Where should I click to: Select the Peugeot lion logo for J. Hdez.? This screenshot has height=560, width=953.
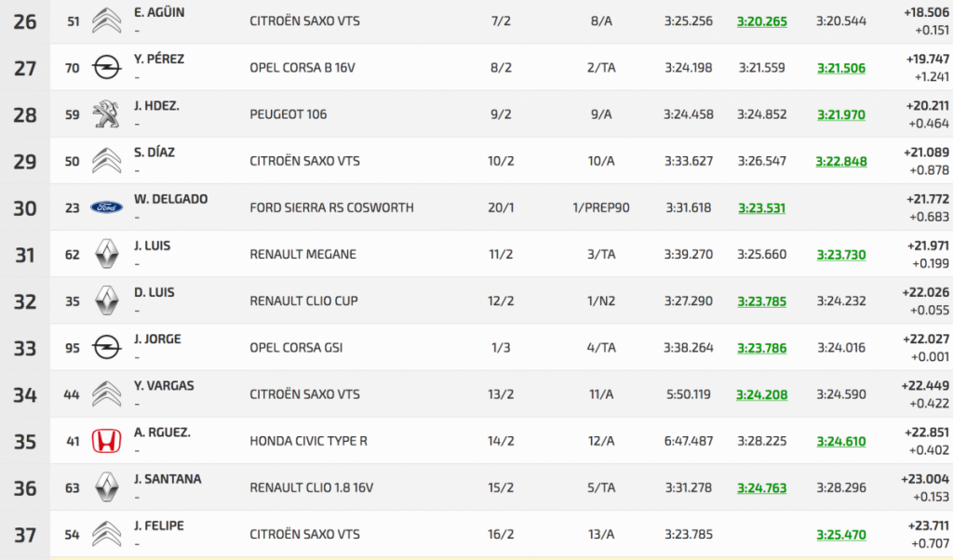107,114
